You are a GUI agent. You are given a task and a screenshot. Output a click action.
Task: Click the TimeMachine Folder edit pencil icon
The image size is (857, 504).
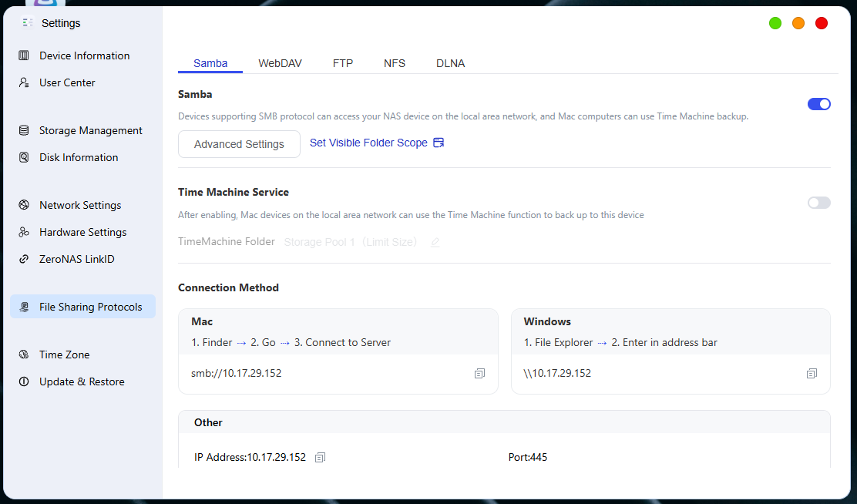click(x=435, y=242)
